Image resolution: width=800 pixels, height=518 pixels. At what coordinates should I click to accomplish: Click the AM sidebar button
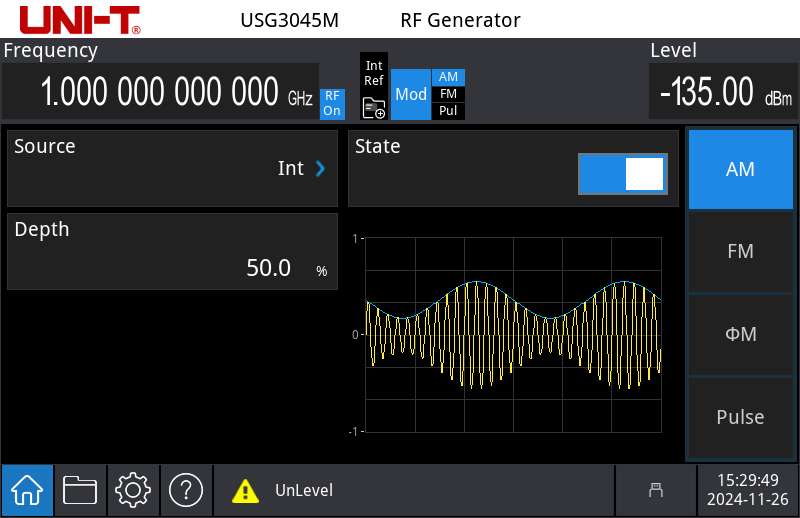(740, 169)
